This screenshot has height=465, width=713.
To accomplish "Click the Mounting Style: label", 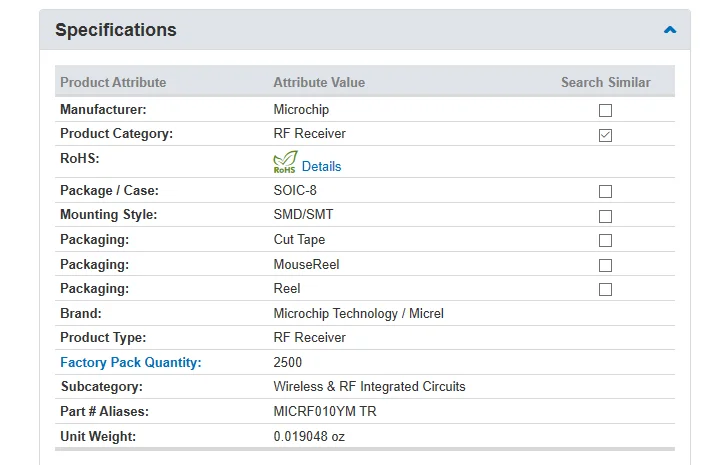I will point(108,215).
